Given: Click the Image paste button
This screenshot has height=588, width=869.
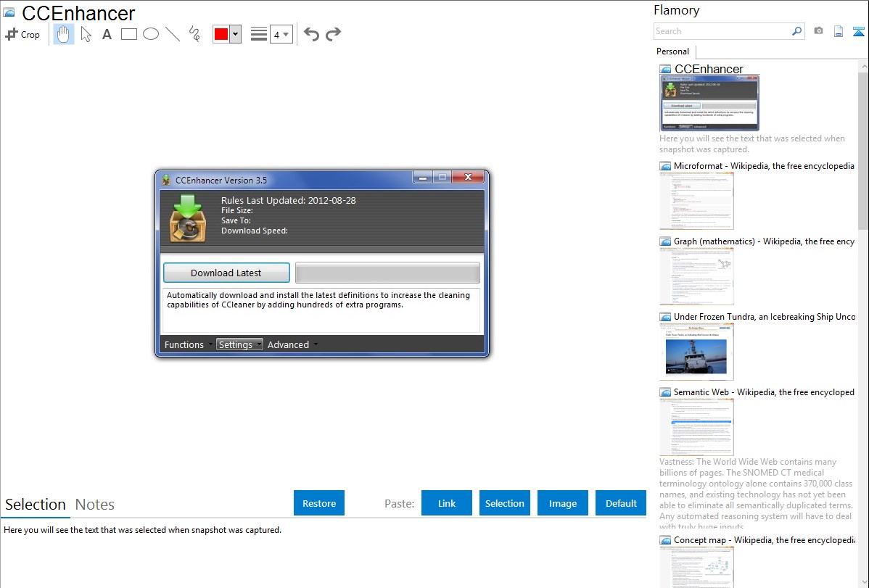Looking at the screenshot, I should (x=562, y=503).
